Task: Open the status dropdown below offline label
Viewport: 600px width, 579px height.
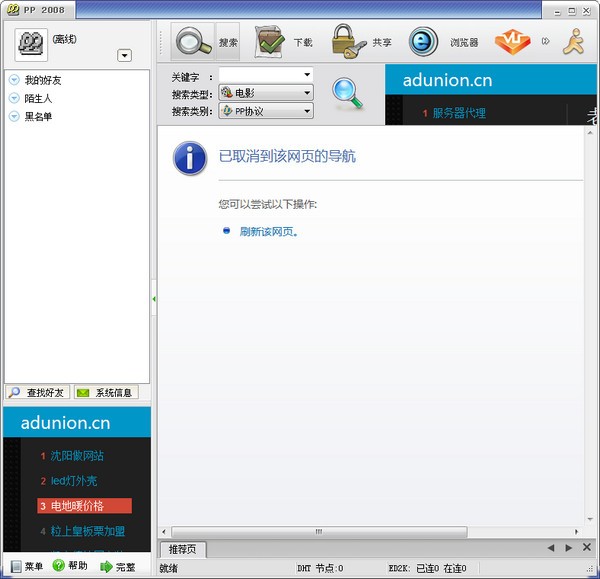Action: click(124, 55)
